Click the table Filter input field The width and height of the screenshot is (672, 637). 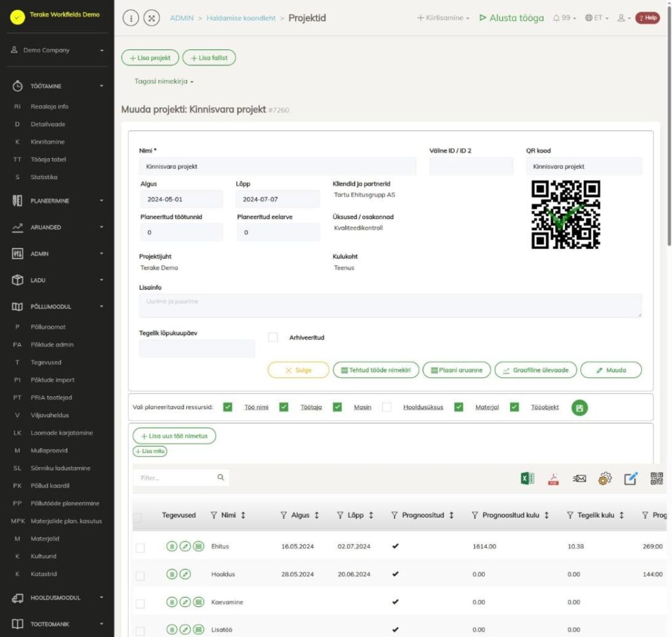[181, 478]
